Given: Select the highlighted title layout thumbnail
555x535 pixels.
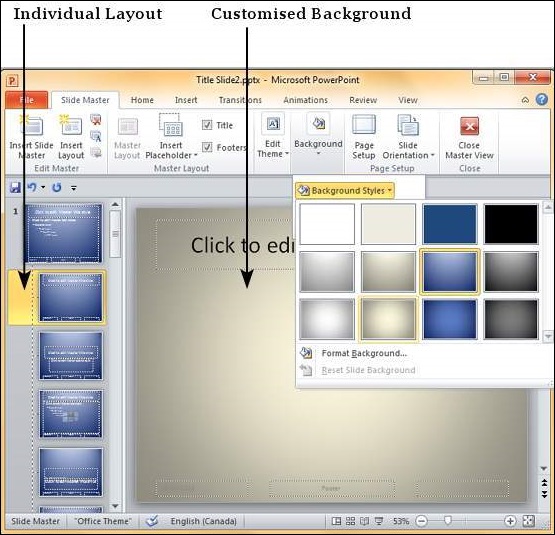Looking at the screenshot, I should click(71, 297).
